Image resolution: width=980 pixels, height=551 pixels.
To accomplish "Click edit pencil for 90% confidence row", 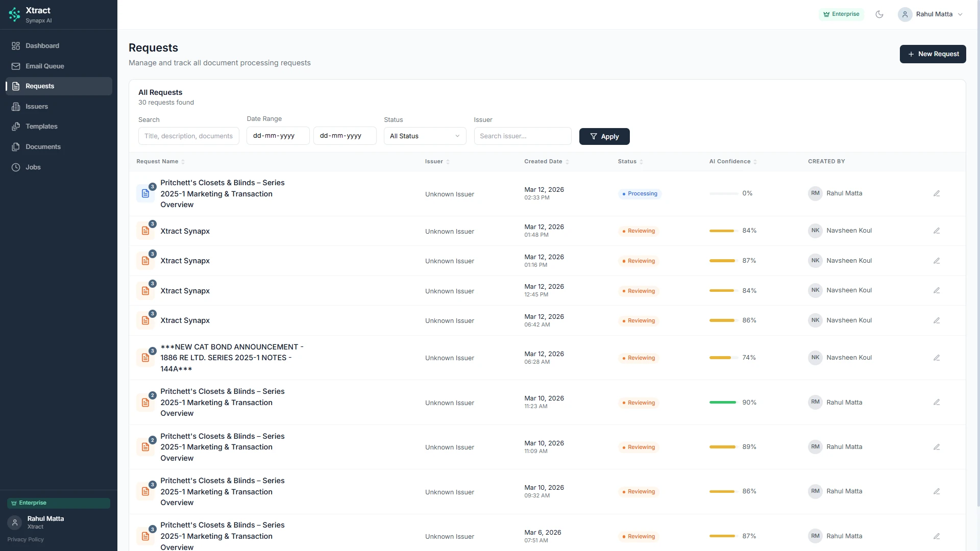I will pos(937,403).
